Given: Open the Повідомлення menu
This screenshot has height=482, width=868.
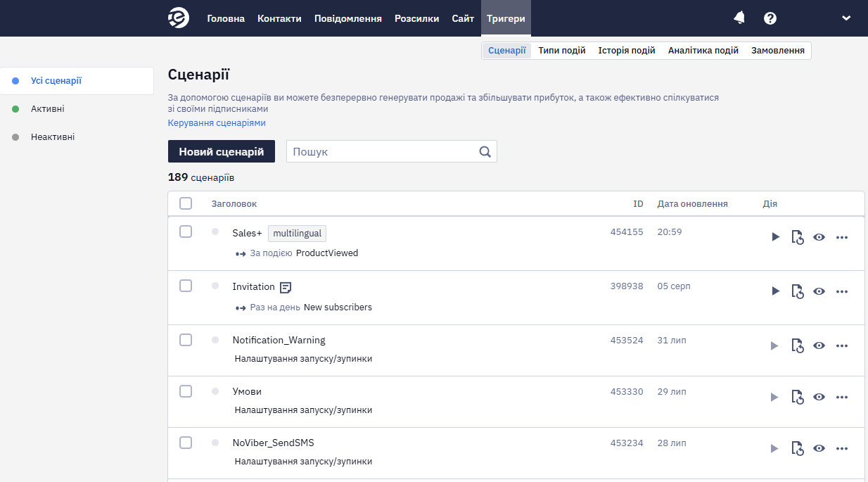Looking at the screenshot, I should 348,18.
